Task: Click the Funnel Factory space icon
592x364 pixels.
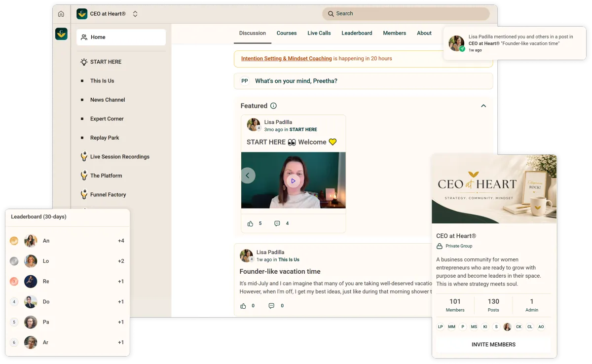Action: point(84,194)
